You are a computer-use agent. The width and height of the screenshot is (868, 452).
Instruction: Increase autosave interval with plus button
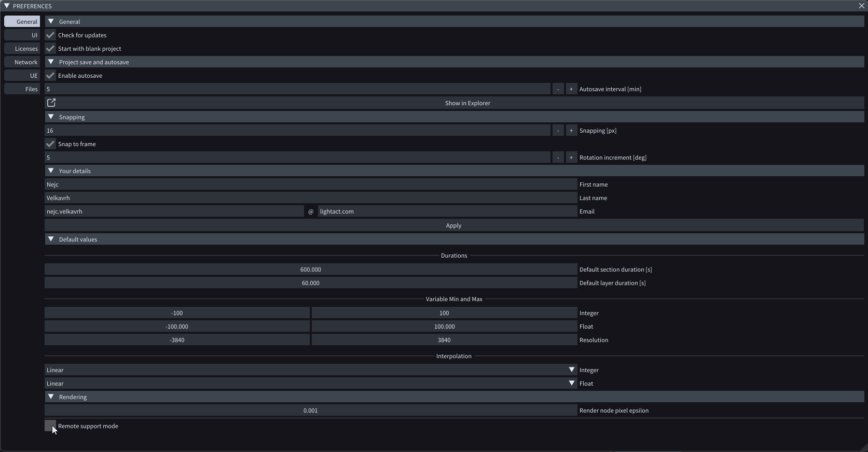pos(571,89)
